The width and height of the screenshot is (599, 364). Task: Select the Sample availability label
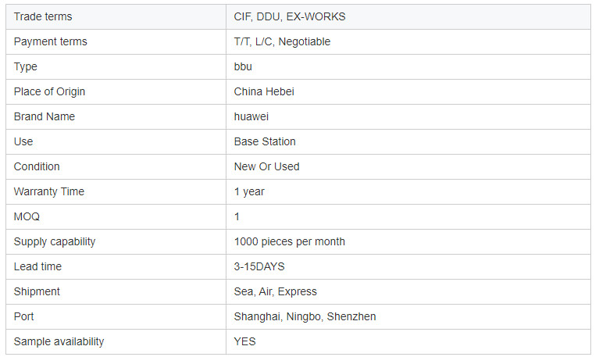click(x=59, y=341)
